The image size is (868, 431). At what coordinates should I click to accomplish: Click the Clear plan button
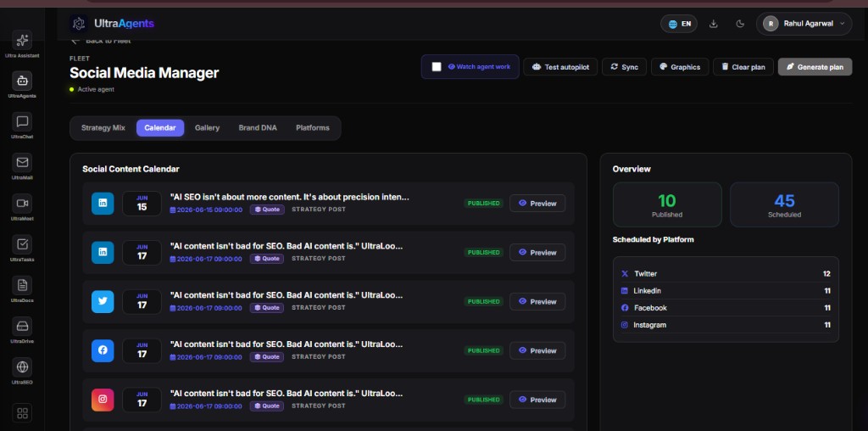(743, 67)
